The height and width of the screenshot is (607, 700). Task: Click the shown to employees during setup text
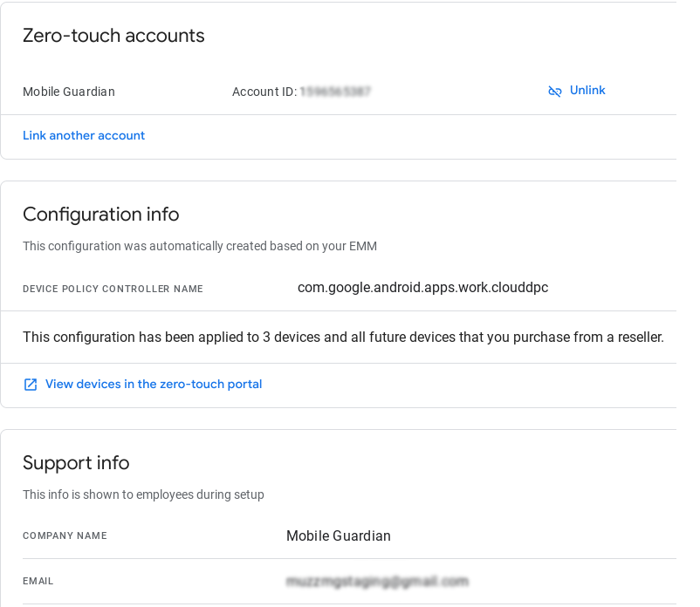[x=143, y=494]
